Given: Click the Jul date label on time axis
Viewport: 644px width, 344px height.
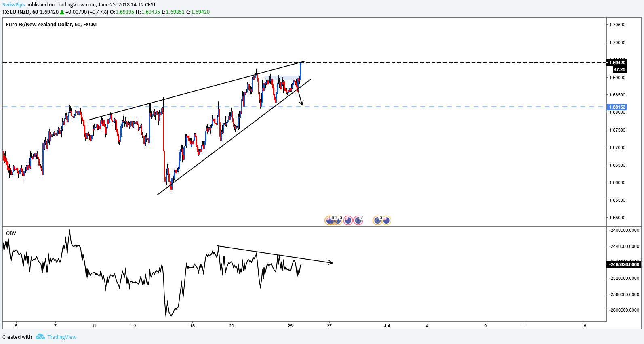Looking at the screenshot, I should coord(387,326).
